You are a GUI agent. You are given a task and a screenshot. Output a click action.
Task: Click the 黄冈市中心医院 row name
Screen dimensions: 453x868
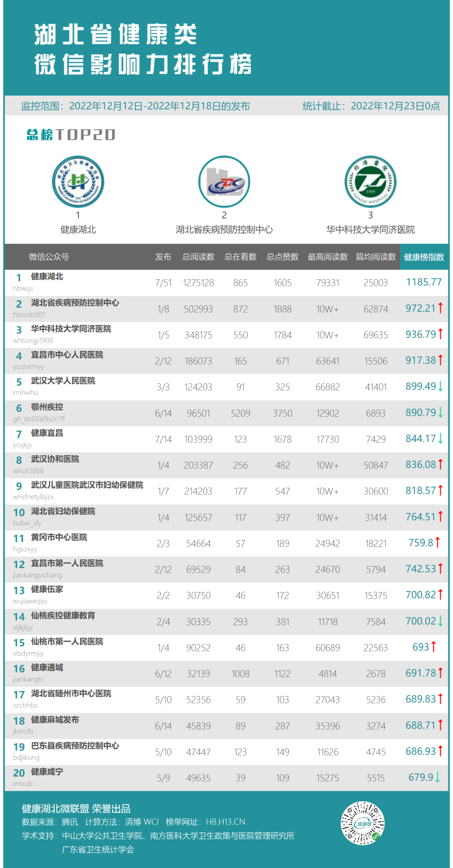point(59,537)
